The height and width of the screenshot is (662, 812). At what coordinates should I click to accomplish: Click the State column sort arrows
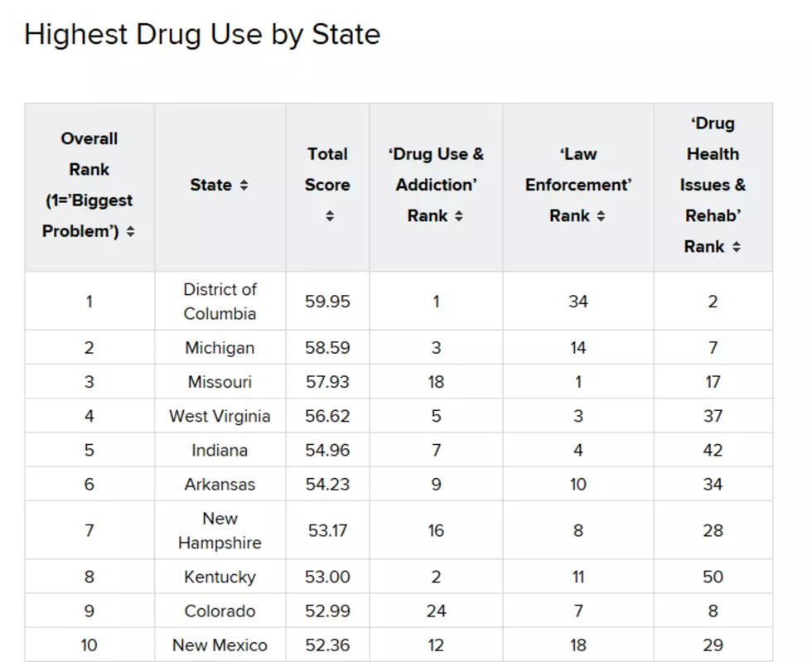click(x=244, y=185)
